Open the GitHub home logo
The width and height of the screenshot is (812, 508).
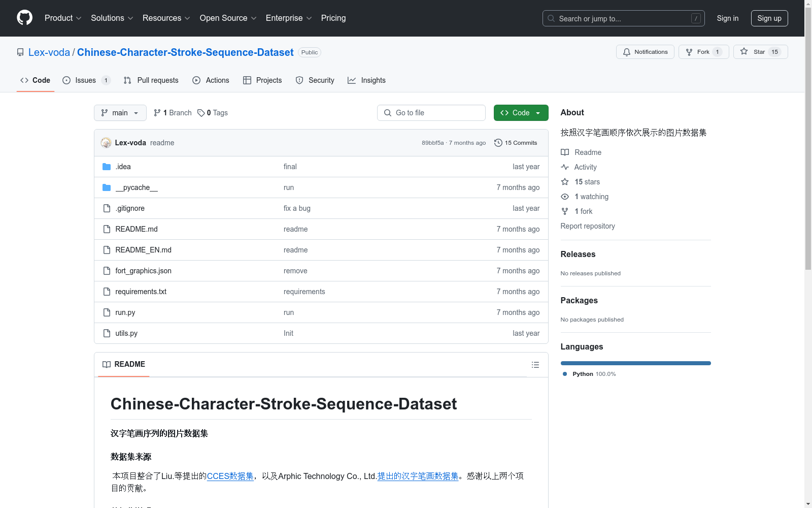(24, 18)
